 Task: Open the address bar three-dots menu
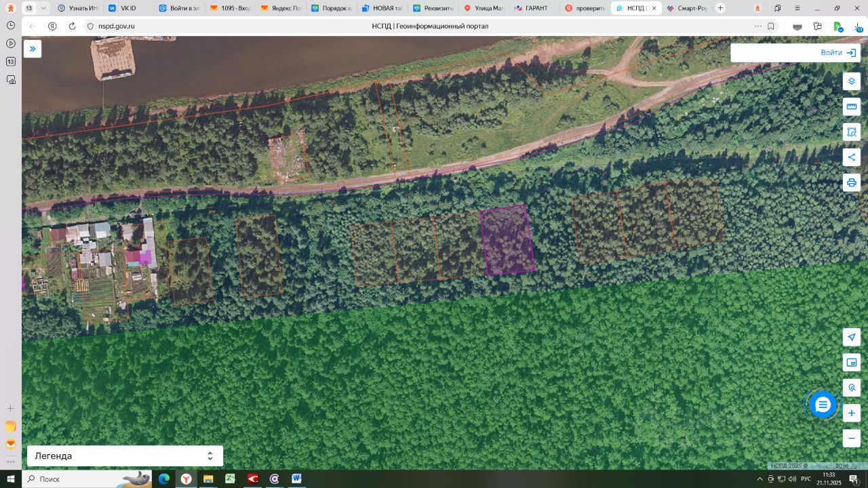click(x=757, y=26)
